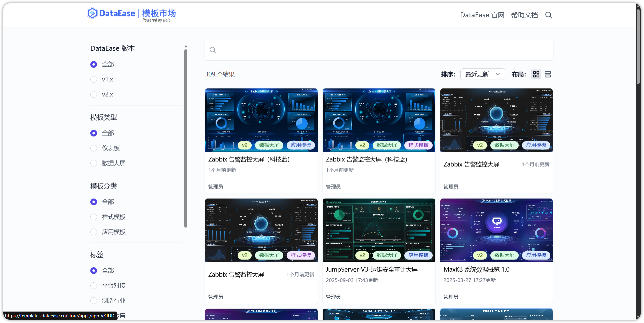Click the 2025-09-03 17:43更新 timestamp
This screenshot has height=323, width=644.
(352, 280)
